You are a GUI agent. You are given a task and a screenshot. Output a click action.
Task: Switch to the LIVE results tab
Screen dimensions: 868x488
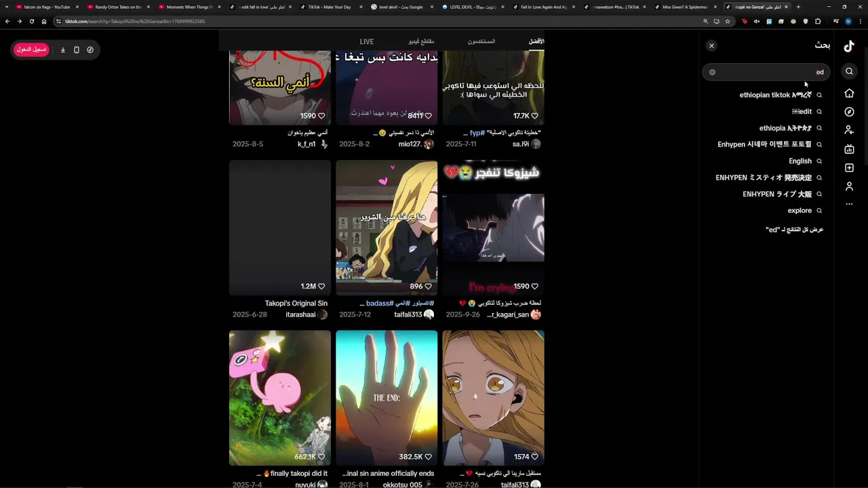[x=367, y=41]
